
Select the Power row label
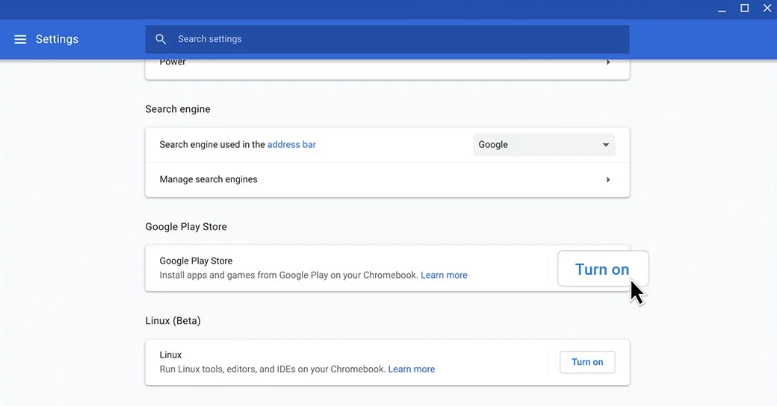pos(172,62)
